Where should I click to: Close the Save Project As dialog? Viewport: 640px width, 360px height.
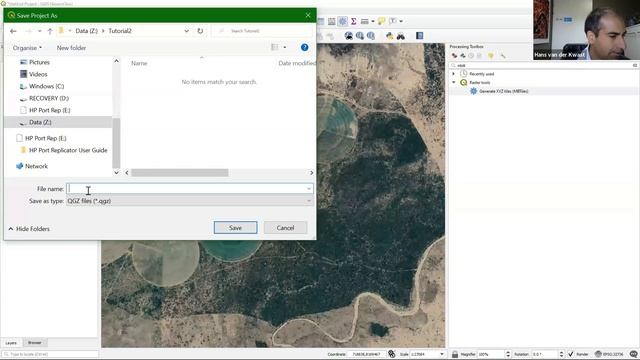tap(308, 16)
